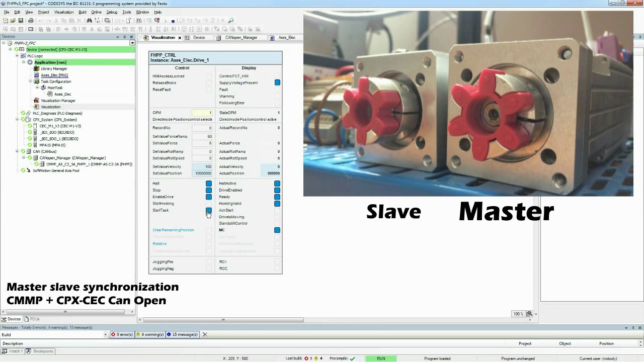Collapse the PLC Logic tree node
The image size is (644, 362).
tap(17, 56)
